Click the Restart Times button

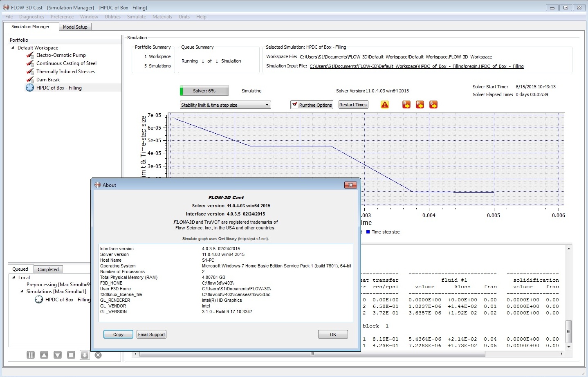(353, 105)
